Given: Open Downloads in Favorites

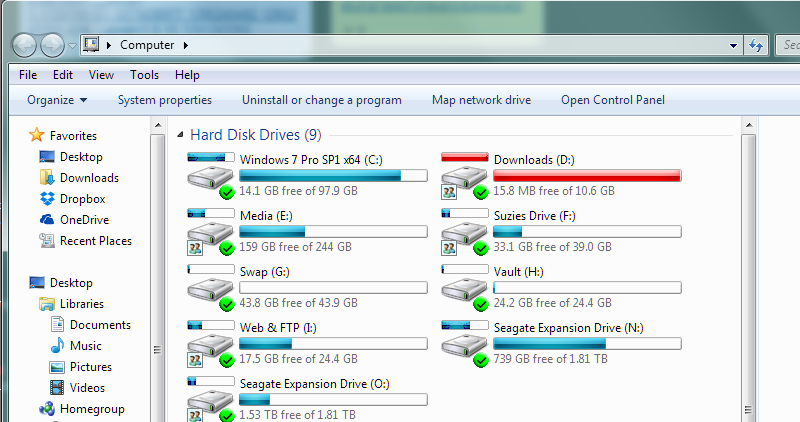Looking at the screenshot, I should click(89, 178).
